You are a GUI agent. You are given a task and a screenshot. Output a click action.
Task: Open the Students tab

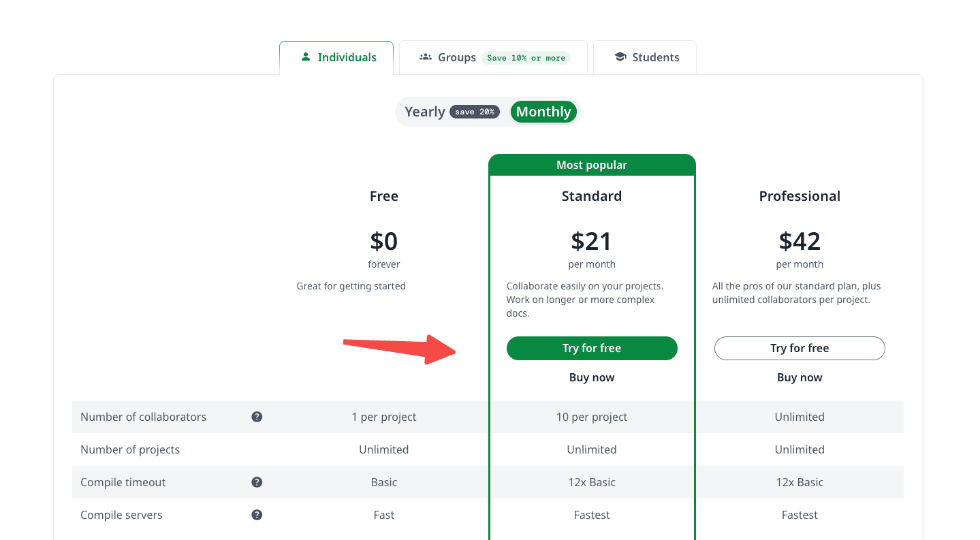(645, 58)
